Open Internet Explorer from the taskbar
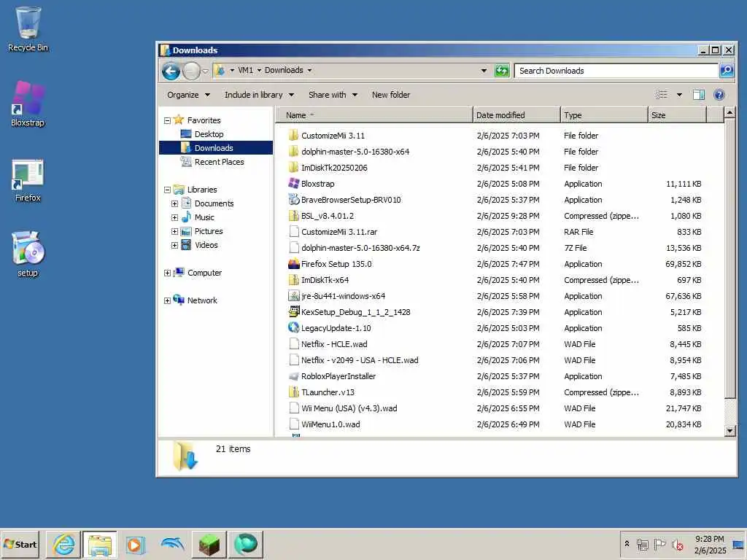The width and height of the screenshot is (747, 560). [64, 544]
